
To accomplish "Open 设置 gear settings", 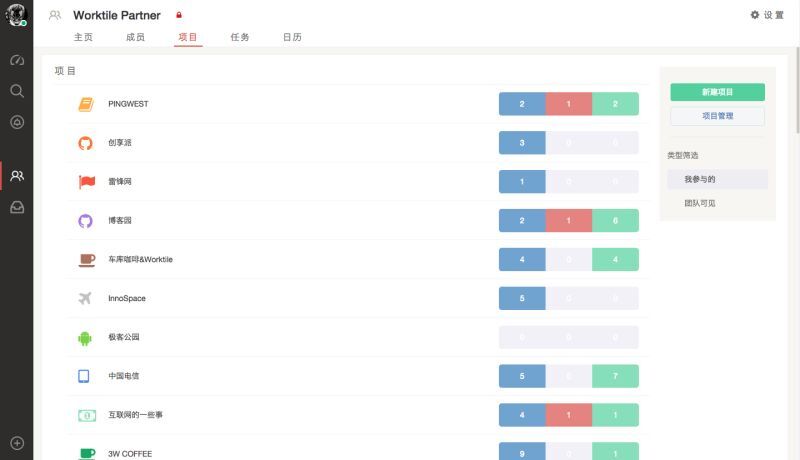I will coord(767,15).
